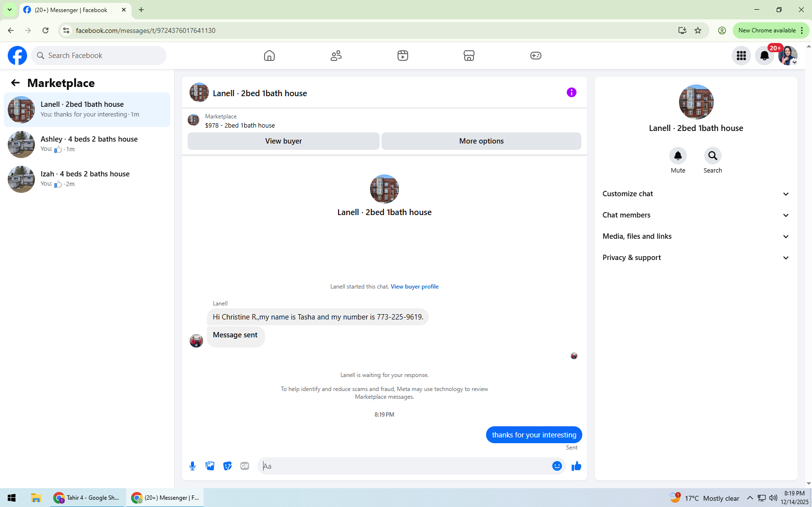Open the $978 - 2bed 1bath house listing
812x507 pixels.
tap(240, 125)
